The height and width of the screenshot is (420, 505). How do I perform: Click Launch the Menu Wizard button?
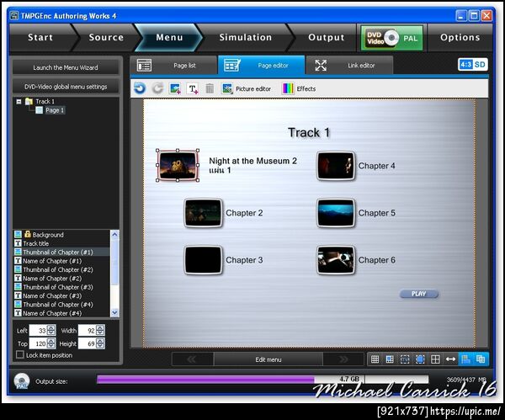click(66, 67)
